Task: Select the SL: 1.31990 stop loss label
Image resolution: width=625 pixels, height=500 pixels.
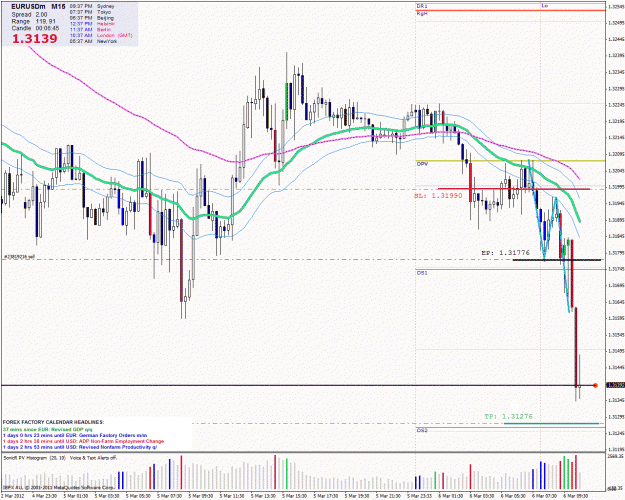Action: (438, 196)
